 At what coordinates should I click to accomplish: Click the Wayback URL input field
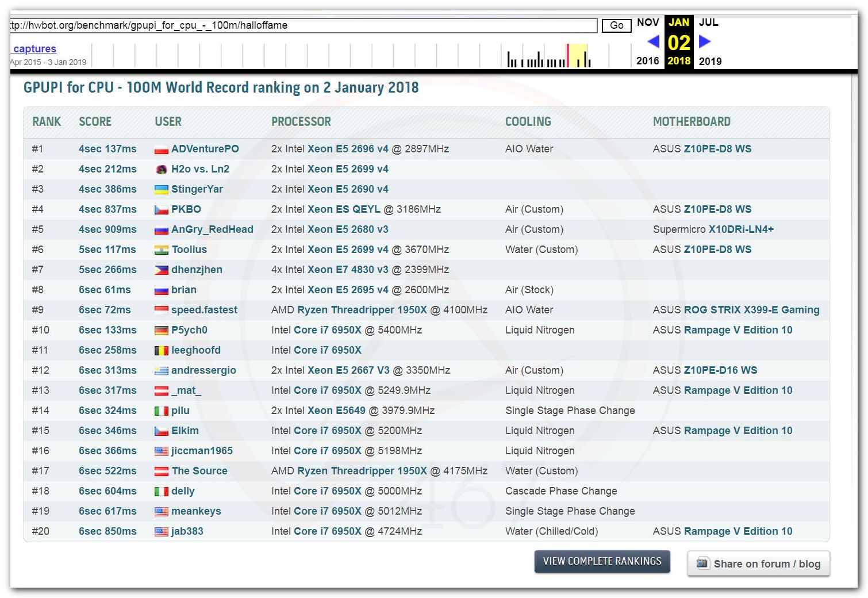[x=304, y=25]
